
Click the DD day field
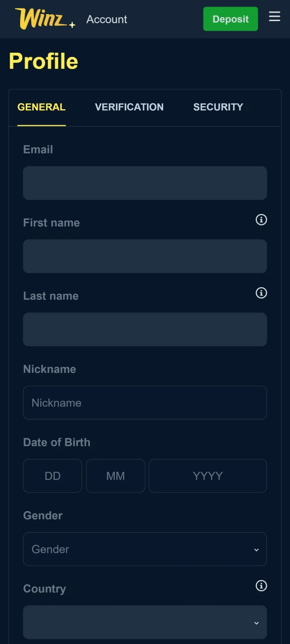(52, 475)
